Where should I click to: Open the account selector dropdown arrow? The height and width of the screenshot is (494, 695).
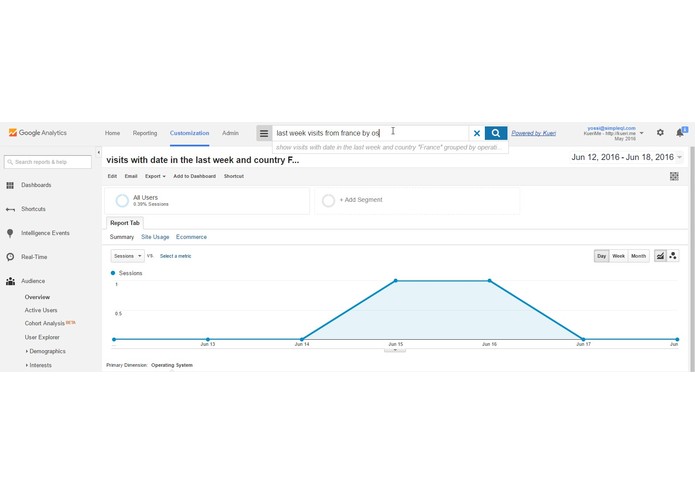click(x=641, y=133)
